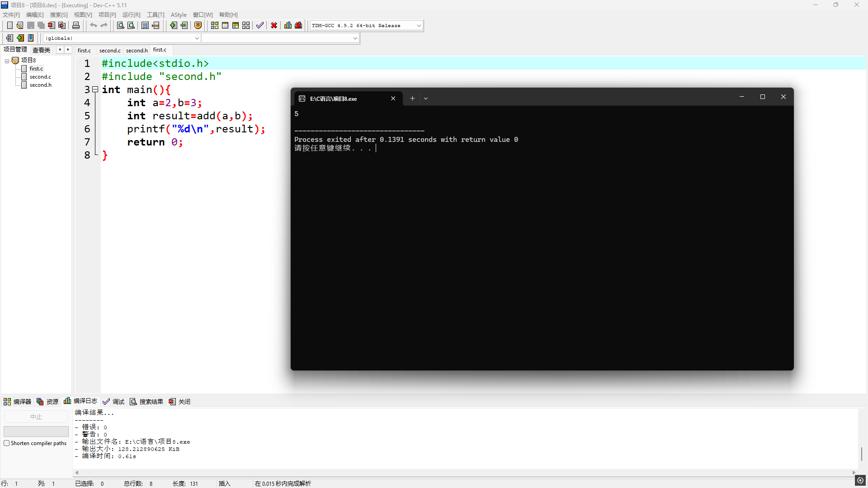Select second.h in the project tree
The width and height of the screenshot is (868, 488).
point(40,85)
